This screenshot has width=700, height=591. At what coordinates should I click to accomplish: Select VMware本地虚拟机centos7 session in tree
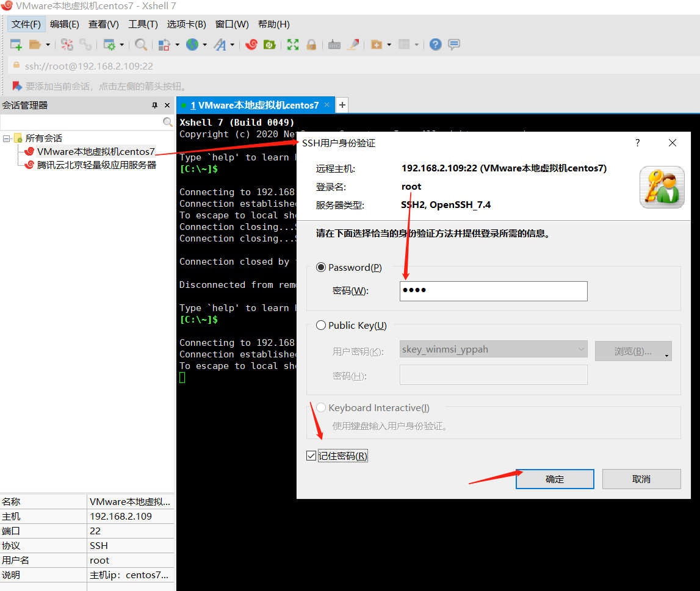pos(96,152)
